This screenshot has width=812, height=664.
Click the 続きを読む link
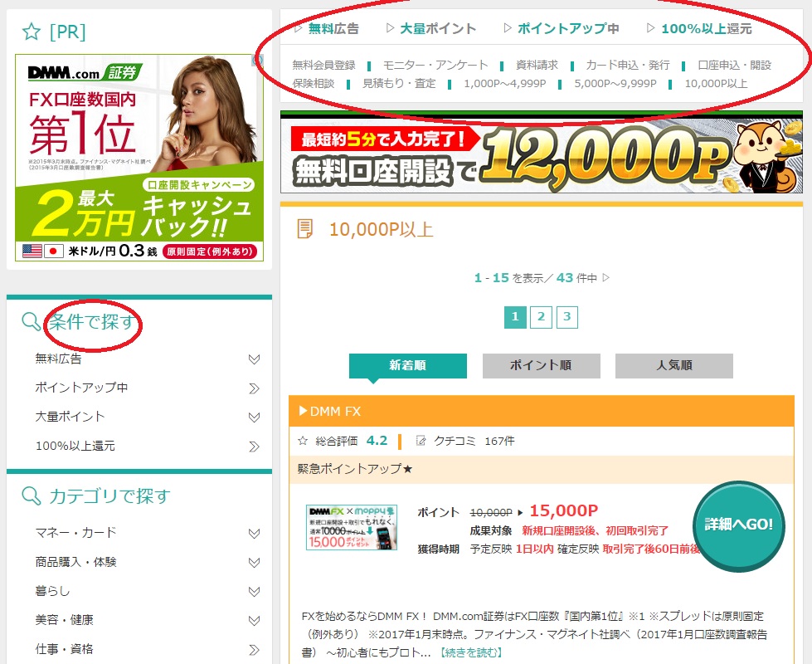click(471, 652)
